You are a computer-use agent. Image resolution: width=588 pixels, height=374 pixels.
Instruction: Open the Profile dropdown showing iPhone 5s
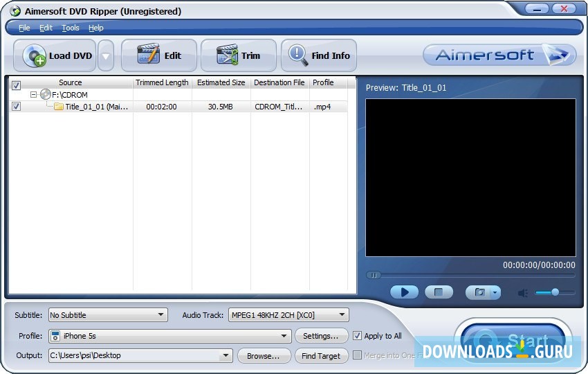170,336
